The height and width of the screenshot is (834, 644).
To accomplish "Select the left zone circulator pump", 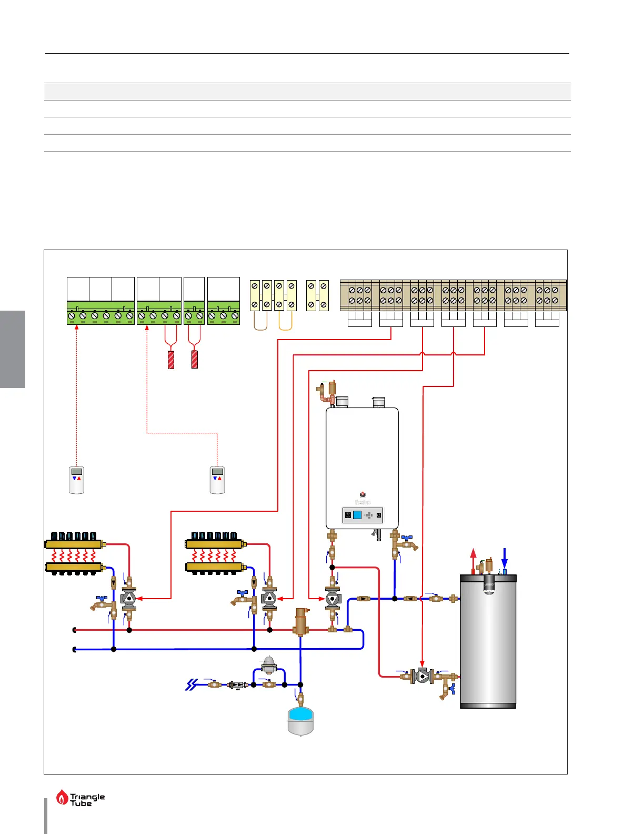I will (x=128, y=598).
